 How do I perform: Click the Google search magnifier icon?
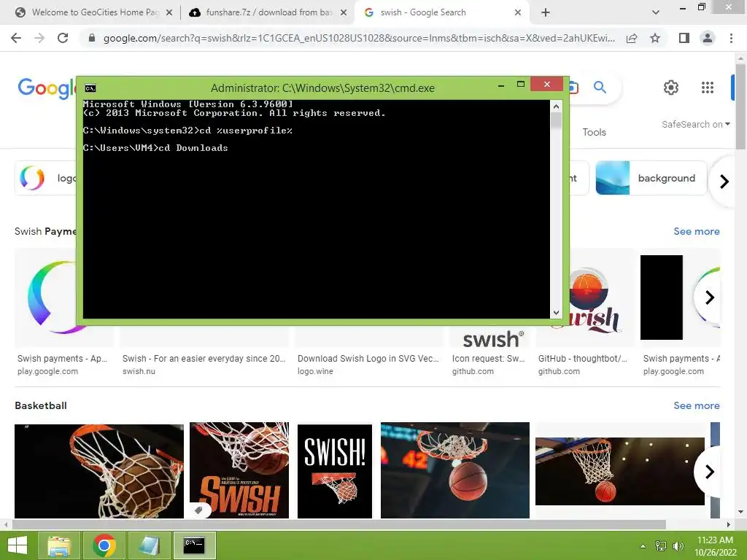click(x=600, y=87)
